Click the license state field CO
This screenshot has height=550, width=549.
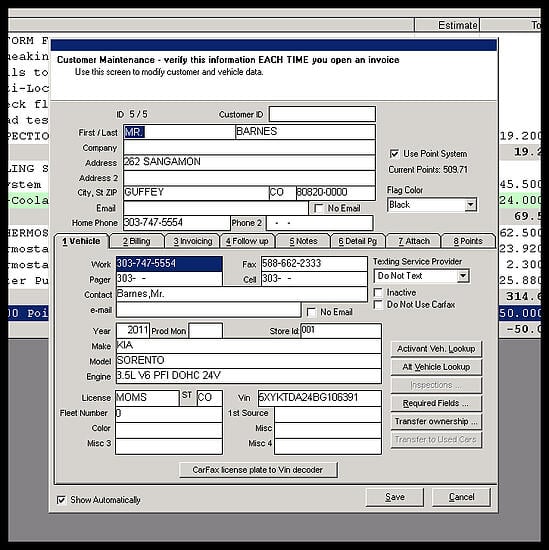pyautogui.click(x=209, y=398)
